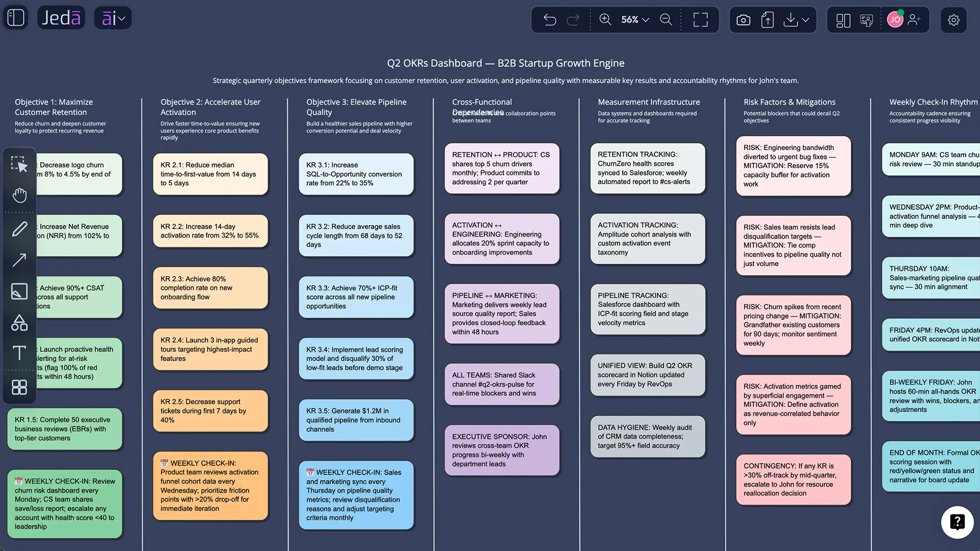980x551 pixels.
Task: Toggle the left sidebar panel icon
Action: (x=16, y=18)
